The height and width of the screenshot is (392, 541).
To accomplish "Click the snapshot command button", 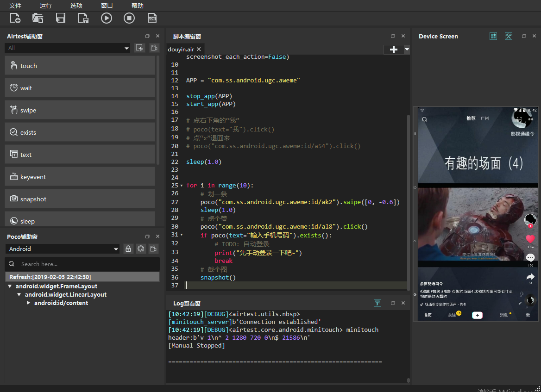I will [x=80, y=199].
